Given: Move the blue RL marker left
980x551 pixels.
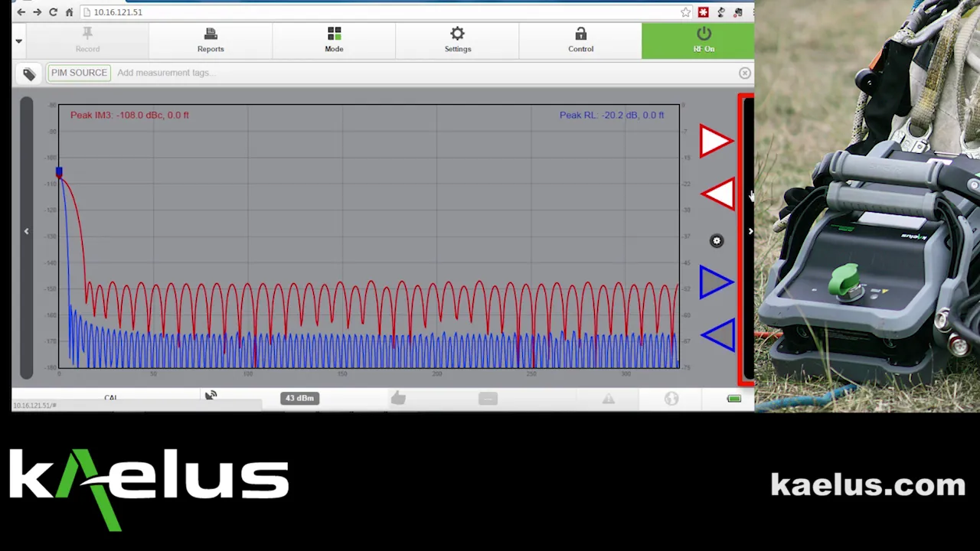Looking at the screenshot, I should [718, 335].
